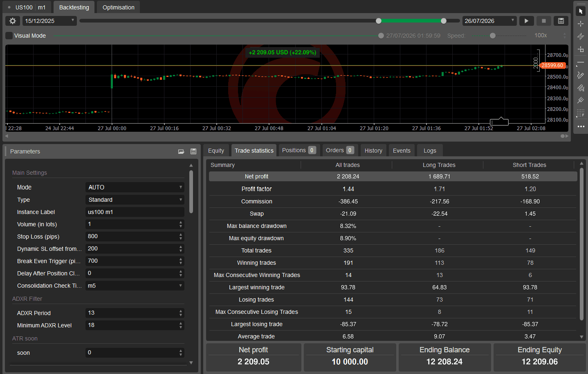Select the freehand pencil drawing tool

[x=581, y=75]
